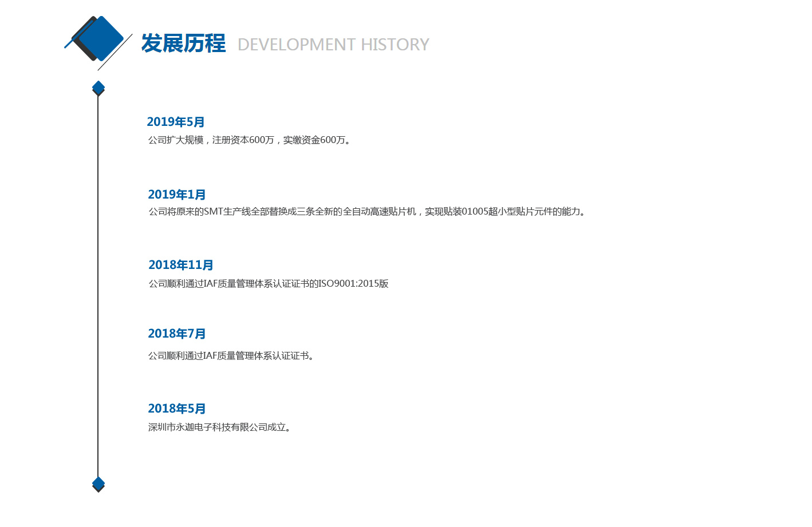Viewport: 812px width, 527px height.
Task: Click the top diamond marker of the timeline
Action: pyautogui.click(x=98, y=88)
